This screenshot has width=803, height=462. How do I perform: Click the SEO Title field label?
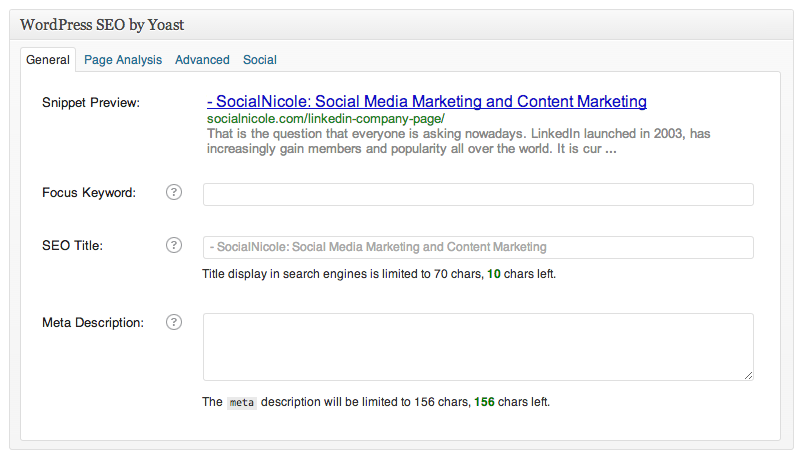point(72,246)
